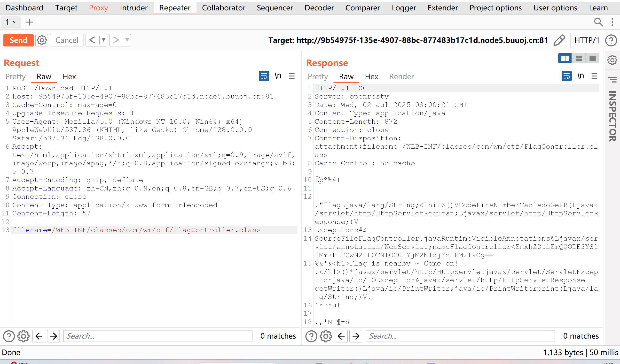
Task: Click the request search previous match arrow
Action: click(x=39, y=336)
